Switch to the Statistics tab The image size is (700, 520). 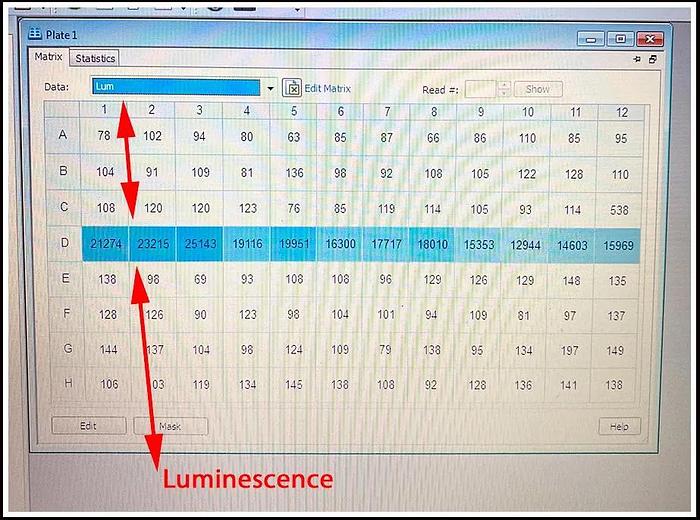95,59
